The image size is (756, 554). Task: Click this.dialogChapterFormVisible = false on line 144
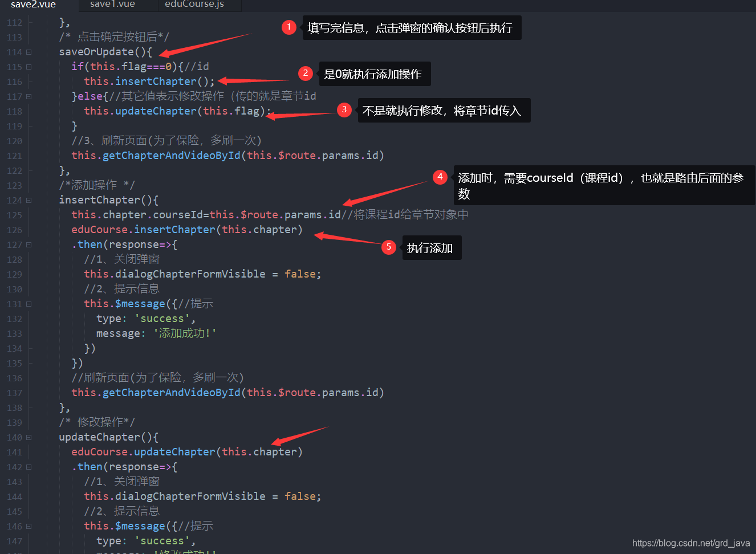click(202, 496)
